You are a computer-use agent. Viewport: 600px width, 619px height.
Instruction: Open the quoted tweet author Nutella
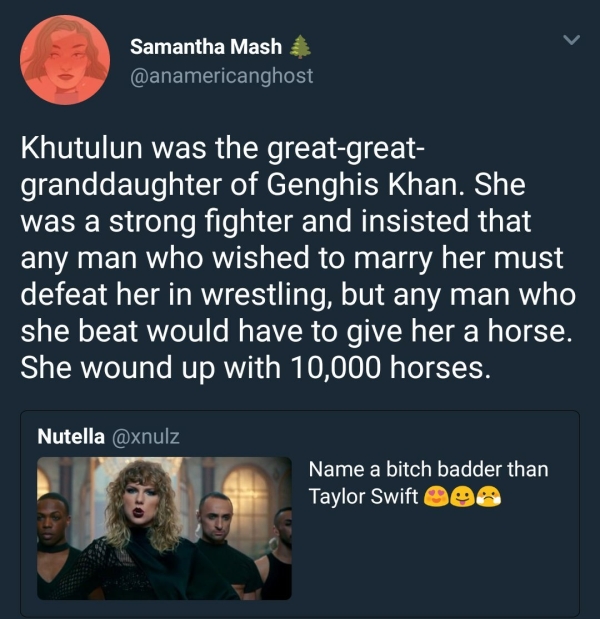[x=74, y=436]
